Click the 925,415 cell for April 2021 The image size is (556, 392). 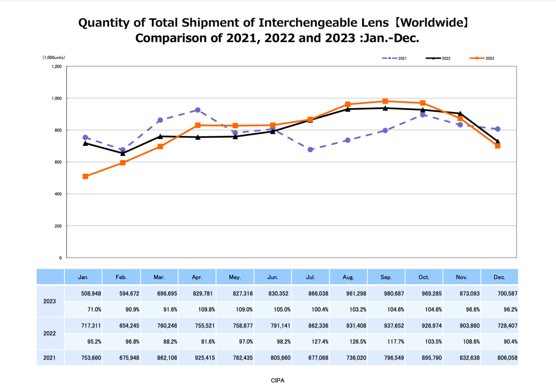click(197, 358)
